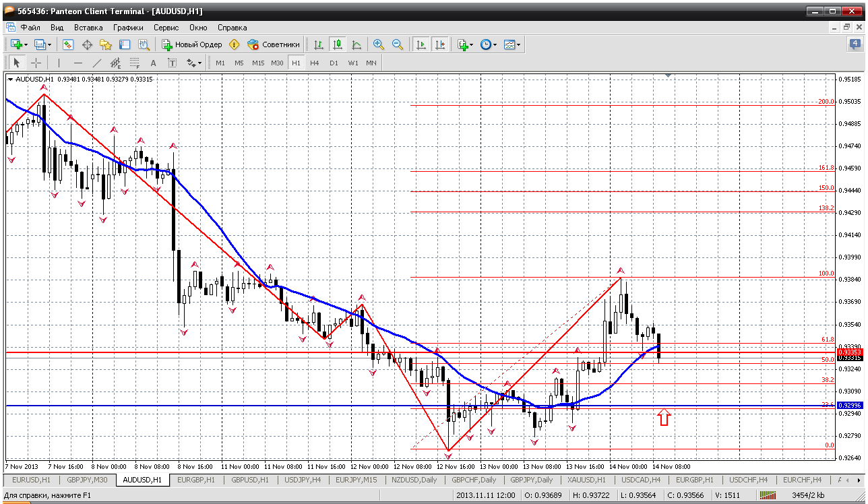Zoom out of the chart
Image resolution: width=868 pixels, height=504 pixels.
[398, 44]
